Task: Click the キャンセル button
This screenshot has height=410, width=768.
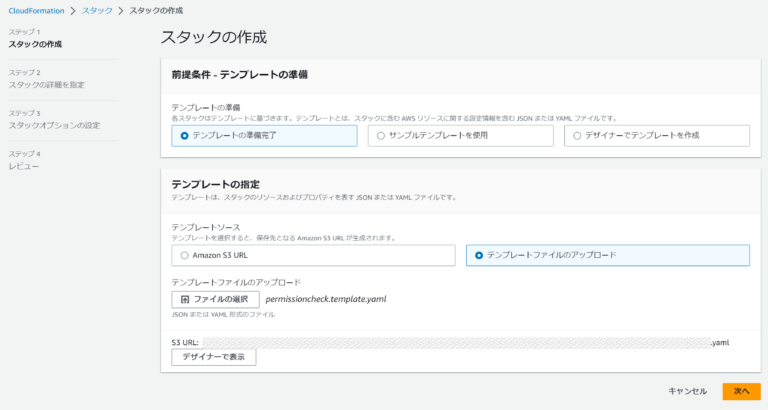Action: tap(687, 391)
